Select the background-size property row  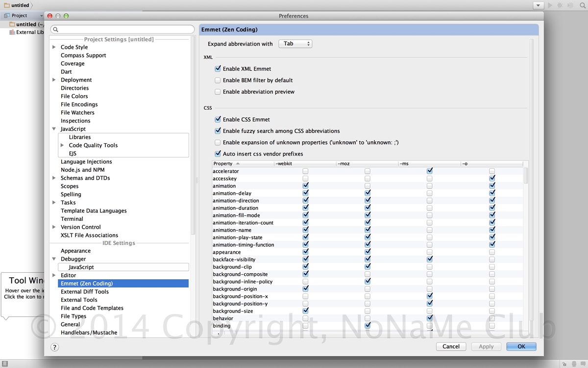pyautogui.click(x=367, y=311)
